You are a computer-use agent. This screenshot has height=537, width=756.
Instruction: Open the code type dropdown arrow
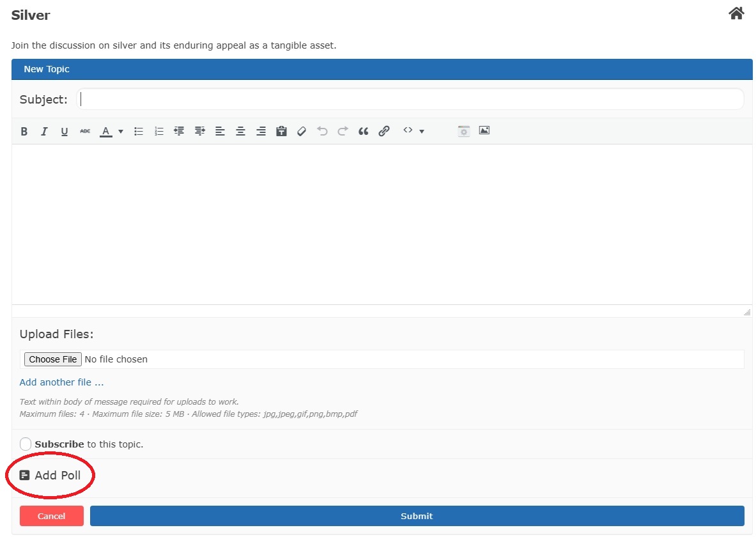(x=422, y=131)
